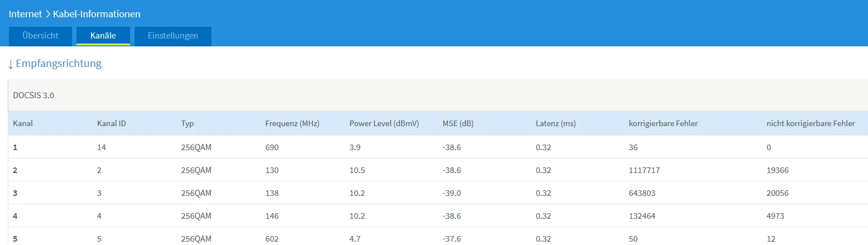The height and width of the screenshot is (245, 868).
Task: Select the Kanäle tab
Action: (103, 36)
